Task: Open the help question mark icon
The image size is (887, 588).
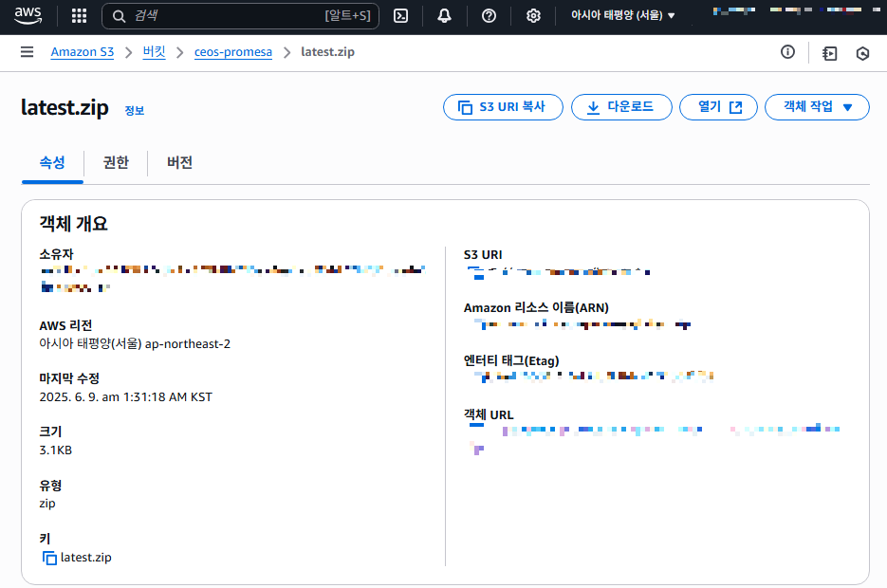Action: [489, 16]
